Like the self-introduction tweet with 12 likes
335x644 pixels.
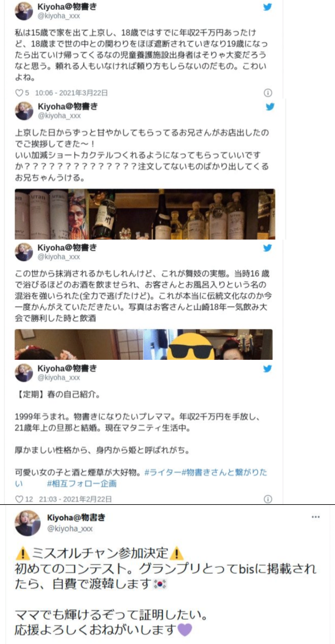[x=19, y=499]
